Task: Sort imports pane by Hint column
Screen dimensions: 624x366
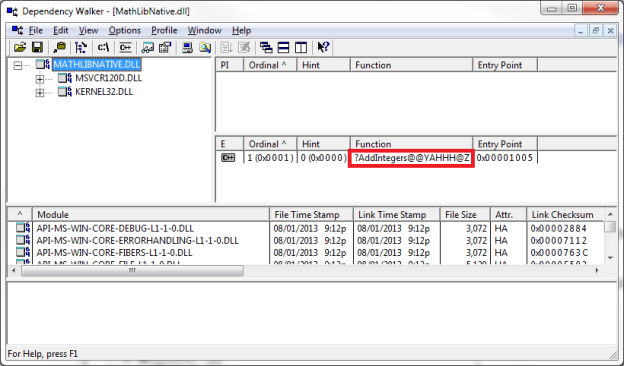Action: click(x=324, y=65)
